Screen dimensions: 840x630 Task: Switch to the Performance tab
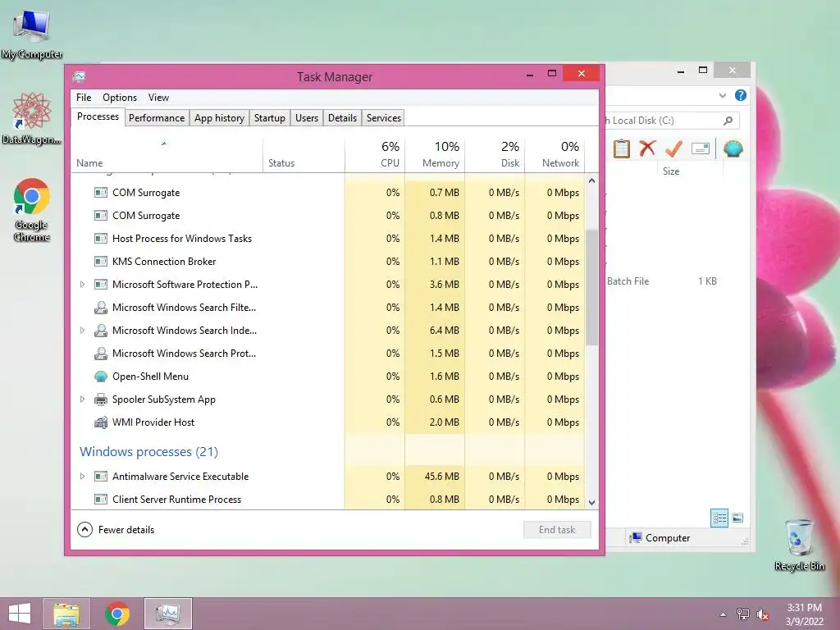157,118
